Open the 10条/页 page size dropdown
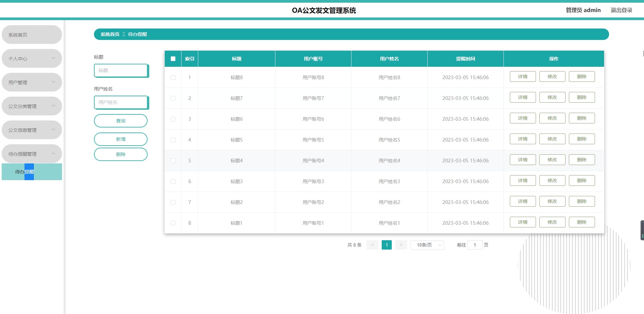The image size is (644, 314). pyautogui.click(x=427, y=245)
